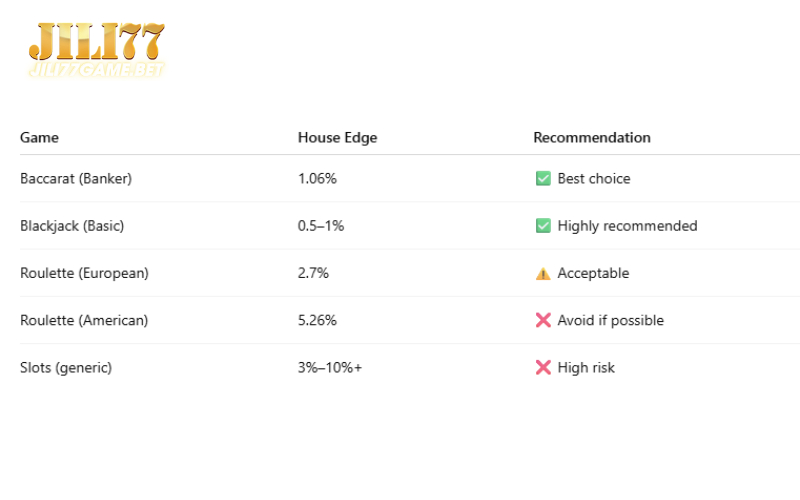Click the Roulette (European) game cell
This screenshot has width=800, height=500.
84,273
